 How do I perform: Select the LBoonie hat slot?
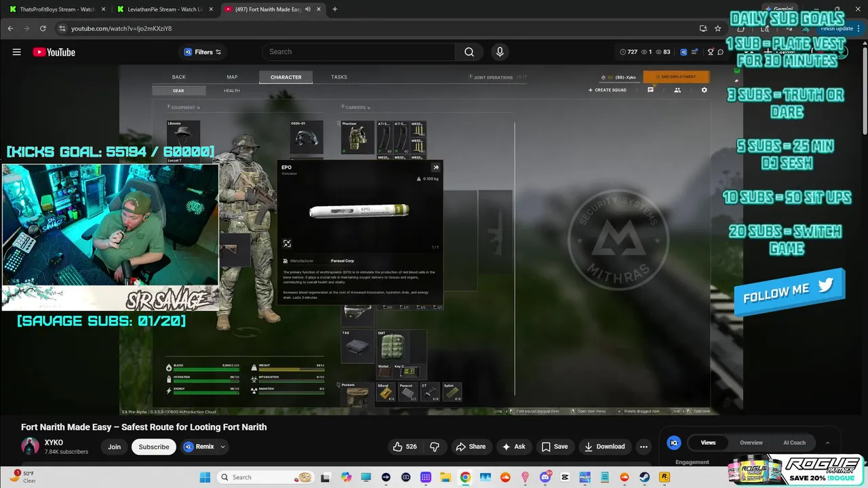click(x=184, y=138)
